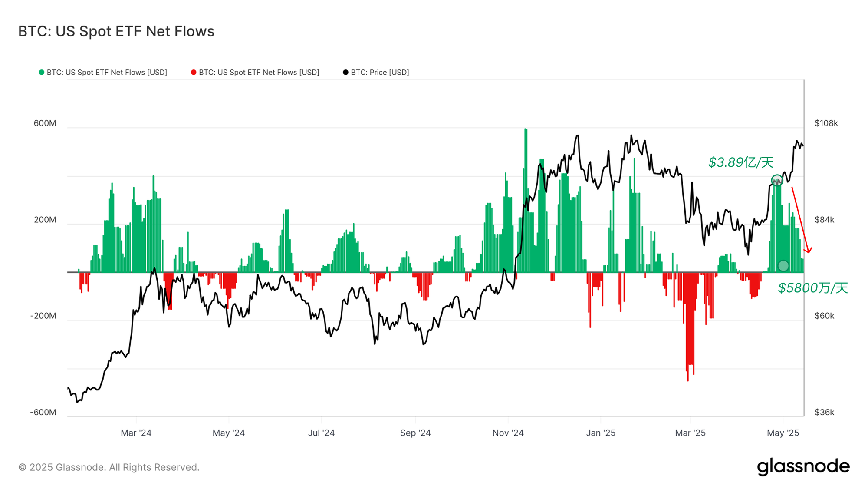868x489 pixels.
Task: Toggle BTC Price legend entry
Action: click(x=380, y=73)
